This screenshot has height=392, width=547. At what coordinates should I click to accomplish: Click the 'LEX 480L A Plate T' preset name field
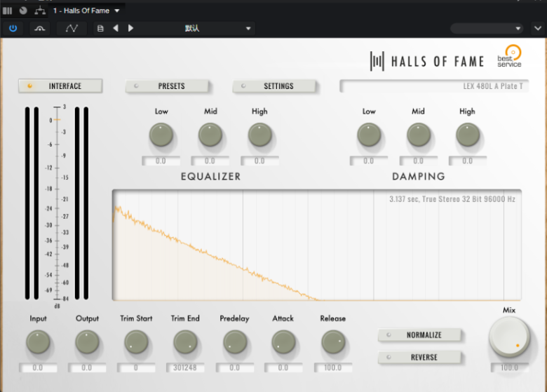pos(434,86)
